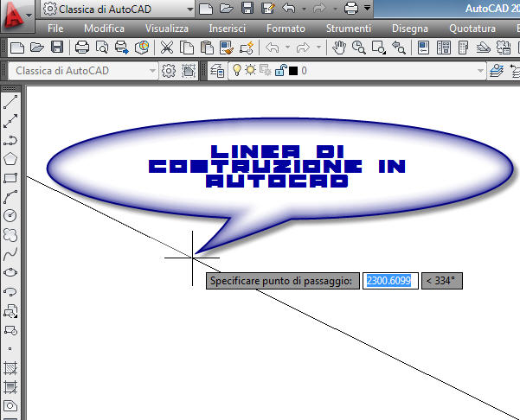Viewport: 520px width, 420px height.
Task: Click Zoom Previous icon
Action: tap(399, 48)
